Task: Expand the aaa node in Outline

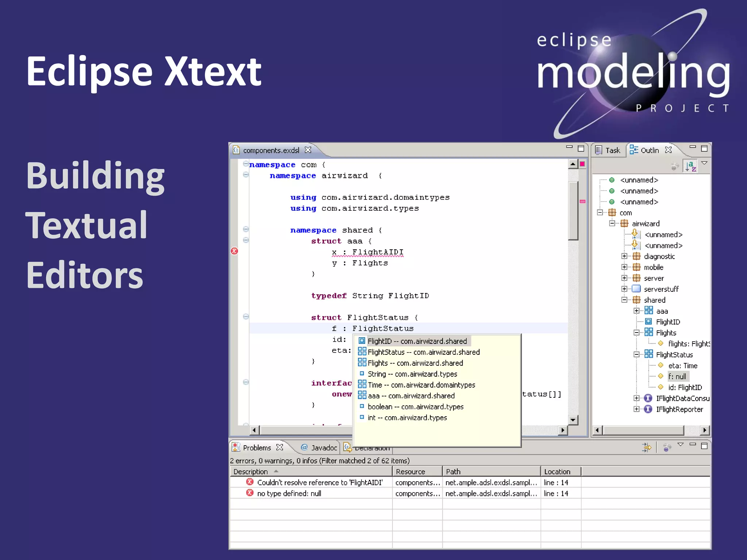Action: [636, 311]
